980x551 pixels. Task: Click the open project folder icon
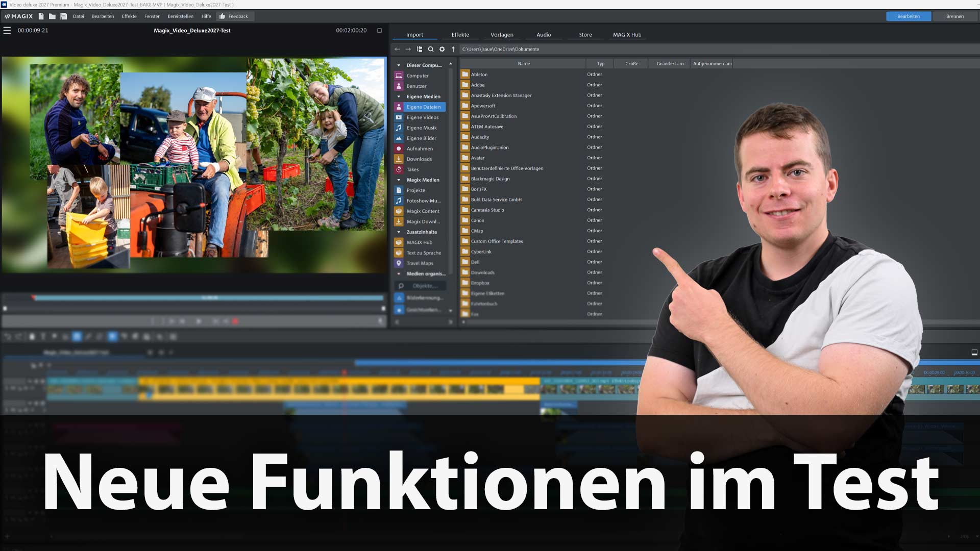point(52,16)
